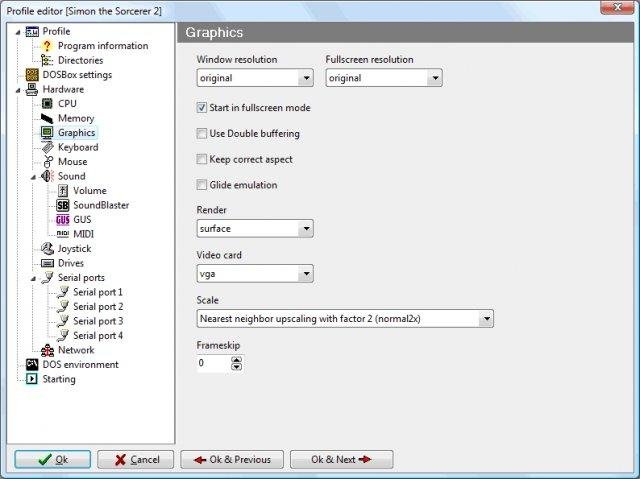Click the Hardware computer icon

tap(32, 89)
